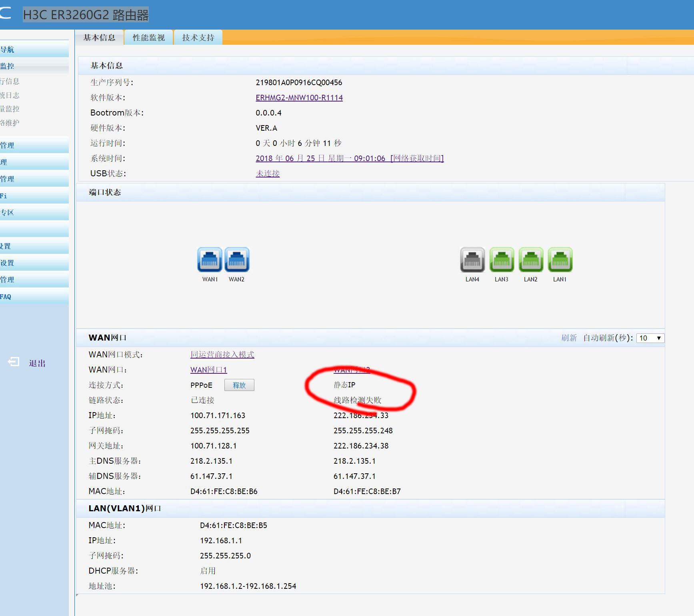This screenshot has width=694, height=616.
Task: Click the LAN4 port icon
Action: (x=472, y=259)
